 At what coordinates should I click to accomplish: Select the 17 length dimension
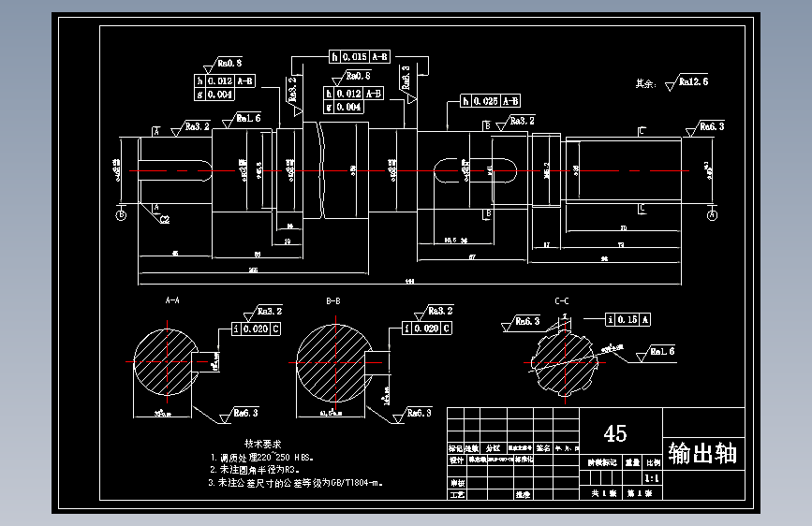point(546,245)
